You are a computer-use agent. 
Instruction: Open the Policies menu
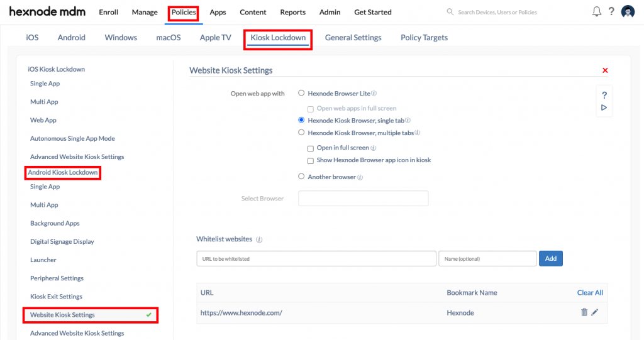point(184,13)
